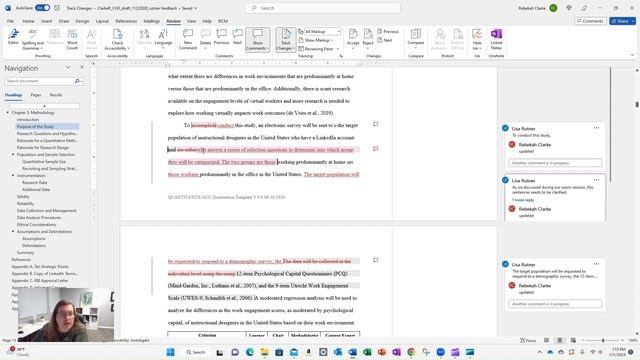
Task: Open the Windows Start menu
Action: pos(171,352)
